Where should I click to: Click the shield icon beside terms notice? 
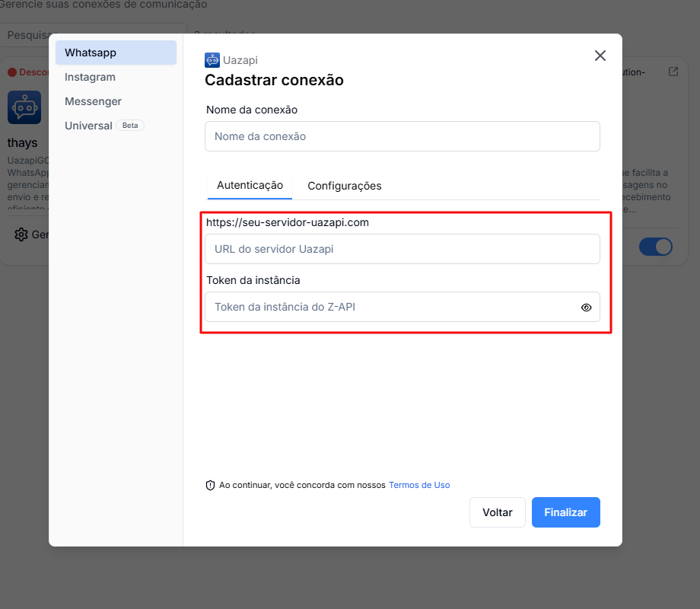211,485
